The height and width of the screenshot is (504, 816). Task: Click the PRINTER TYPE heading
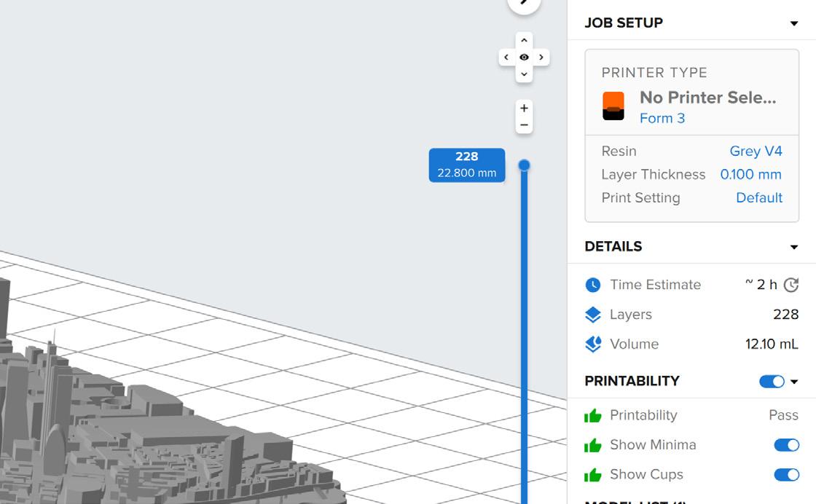coord(654,72)
